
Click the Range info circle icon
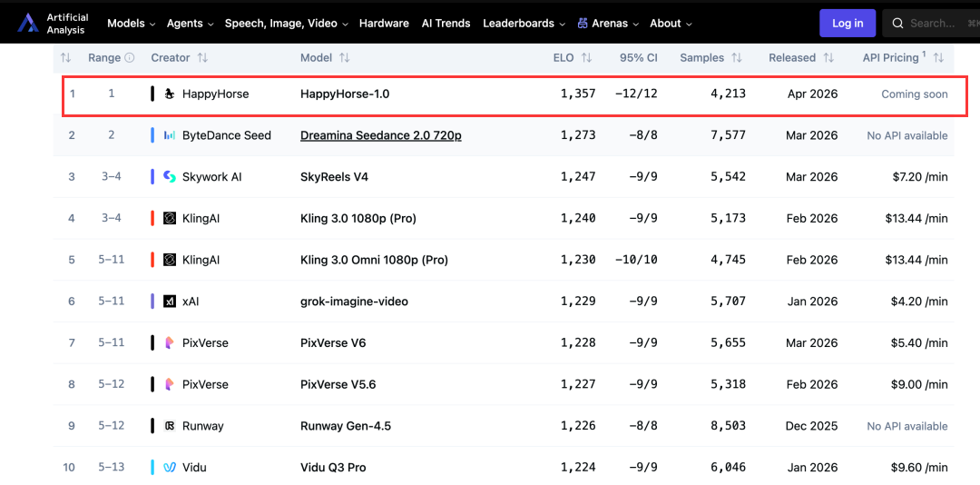(130, 58)
